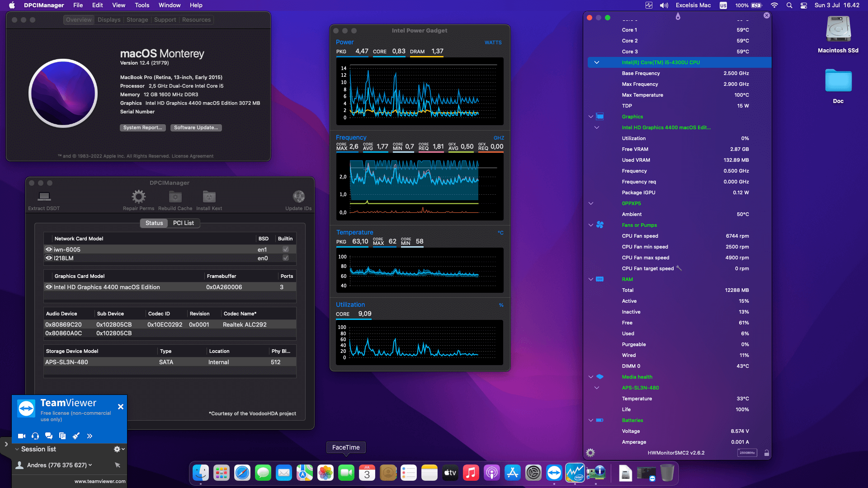868x488 pixels.
Task: Collapse the Graphics section in HWMonitor
Action: point(590,117)
